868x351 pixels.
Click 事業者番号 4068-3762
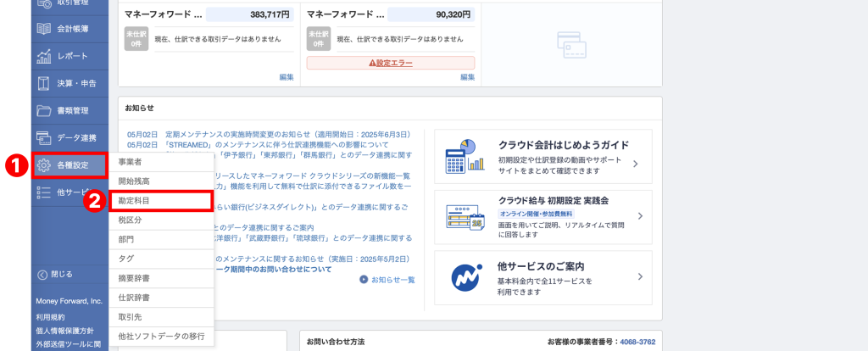point(637,343)
